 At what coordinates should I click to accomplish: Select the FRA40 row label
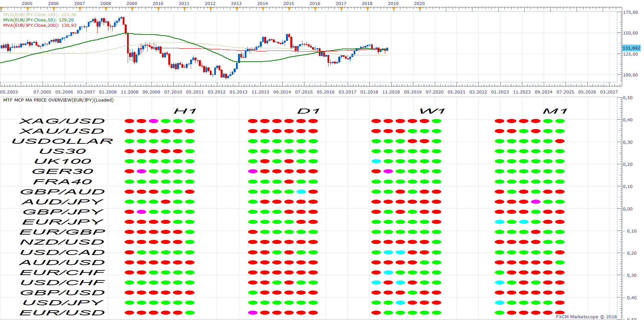click(63, 182)
